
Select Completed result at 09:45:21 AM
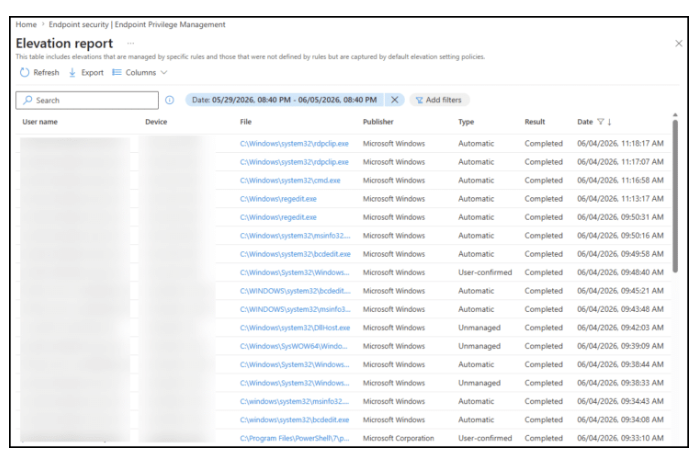pyautogui.click(x=543, y=291)
